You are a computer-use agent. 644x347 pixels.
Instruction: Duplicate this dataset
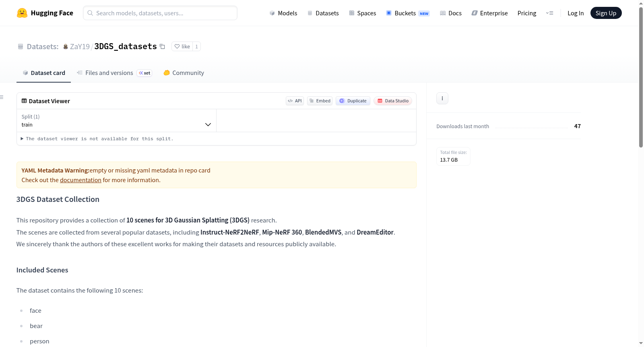(353, 101)
